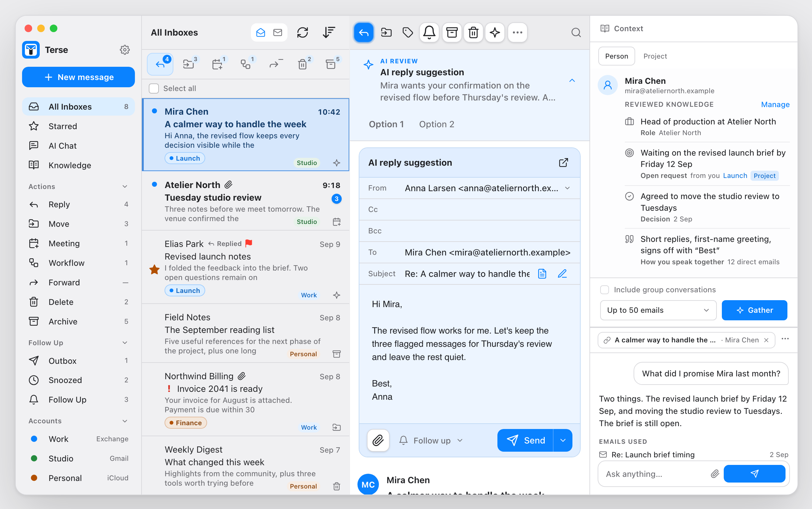Open the From address dropdown
Screen dimensions: 812x509
point(567,188)
